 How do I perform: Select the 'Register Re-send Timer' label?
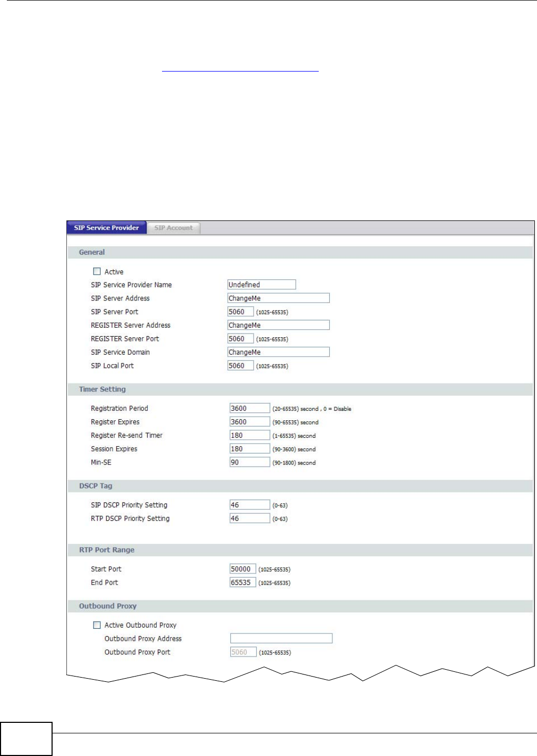click(x=127, y=435)
